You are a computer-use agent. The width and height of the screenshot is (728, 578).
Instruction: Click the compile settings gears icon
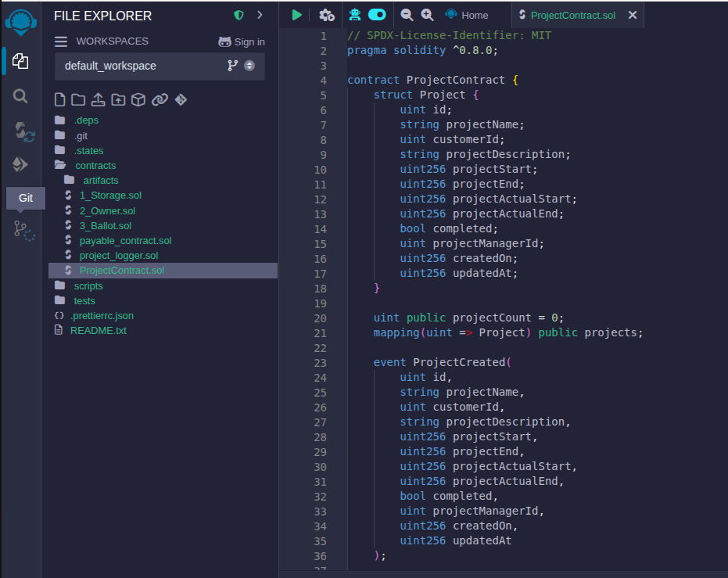pos(326,16)
